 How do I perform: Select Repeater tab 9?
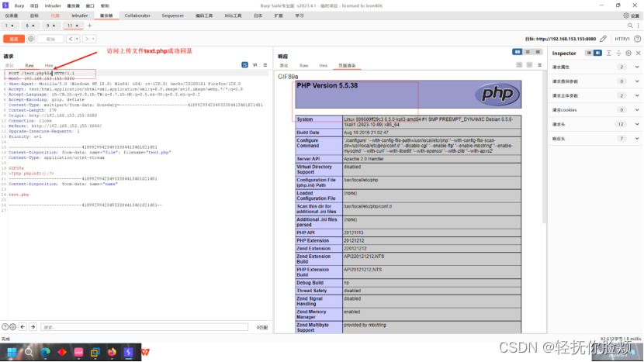[47, 26]
